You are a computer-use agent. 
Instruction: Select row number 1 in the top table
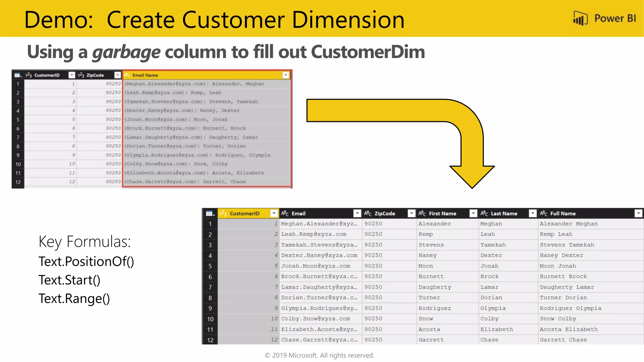18,84
